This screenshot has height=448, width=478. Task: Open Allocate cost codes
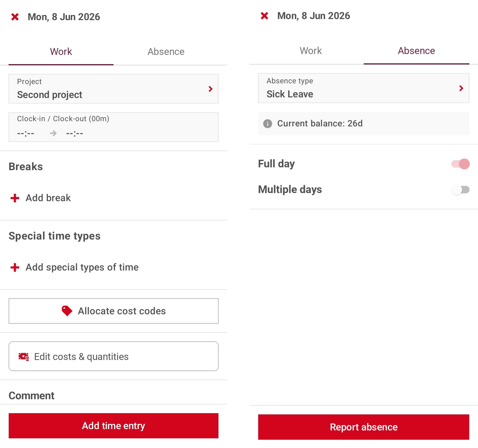tap(114, 311)
